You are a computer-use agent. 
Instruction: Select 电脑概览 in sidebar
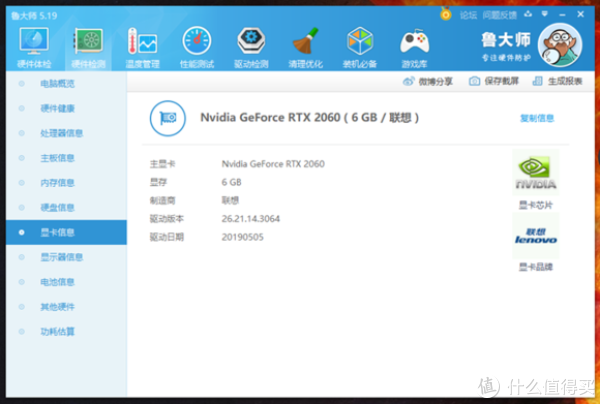[66, 83]
